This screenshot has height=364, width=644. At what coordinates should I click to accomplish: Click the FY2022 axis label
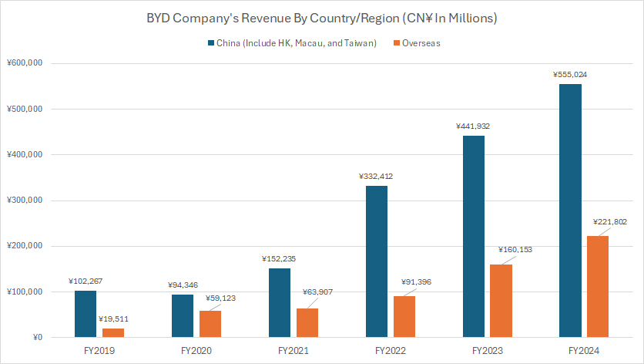point(391,351)
